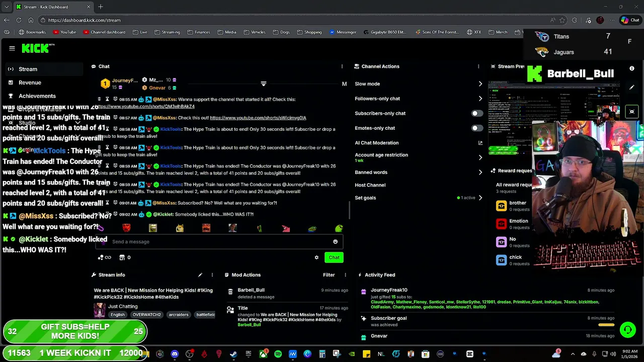The height and width of the screenshot is (362, 644).
Task: Click the OVERWATCH2 stream tag
Action: click(146, 315)
